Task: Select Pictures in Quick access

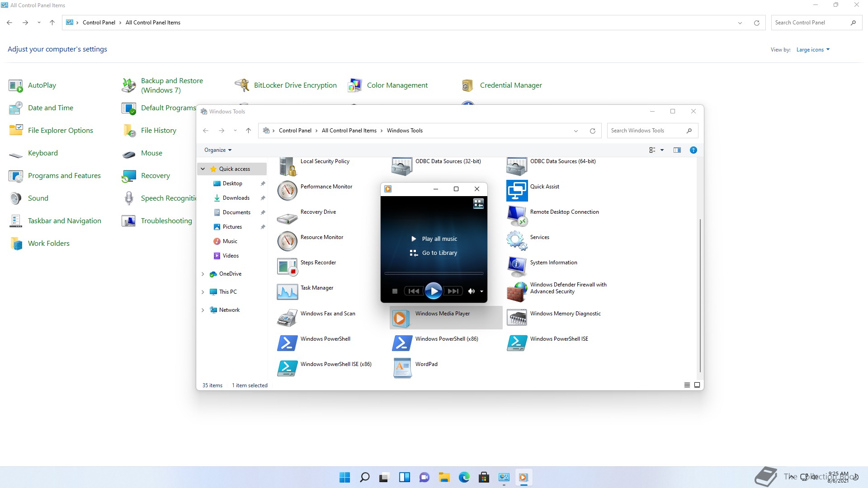Action: pos(232,227)
